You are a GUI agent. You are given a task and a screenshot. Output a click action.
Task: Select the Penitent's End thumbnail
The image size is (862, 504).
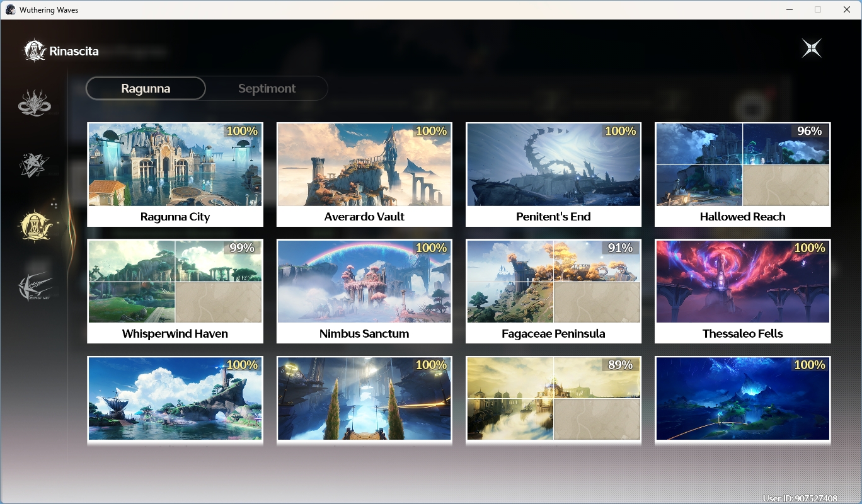(x=553, y=175)
